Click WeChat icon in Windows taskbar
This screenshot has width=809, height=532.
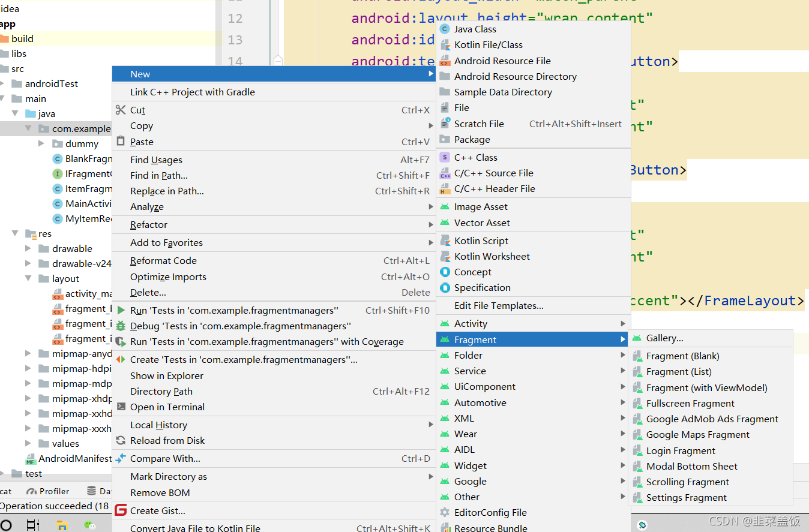pyautogui.click(x=89, y=525)
